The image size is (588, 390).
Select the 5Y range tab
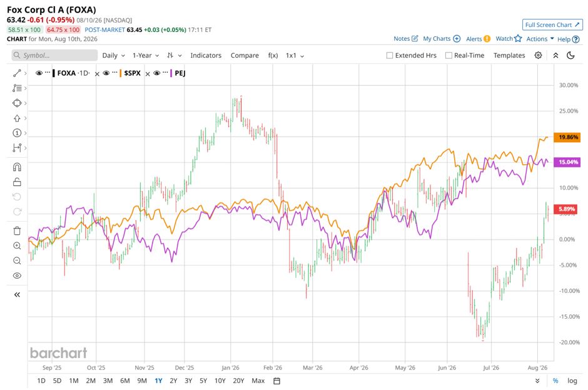pyautogui.click(x=203, y=381)
